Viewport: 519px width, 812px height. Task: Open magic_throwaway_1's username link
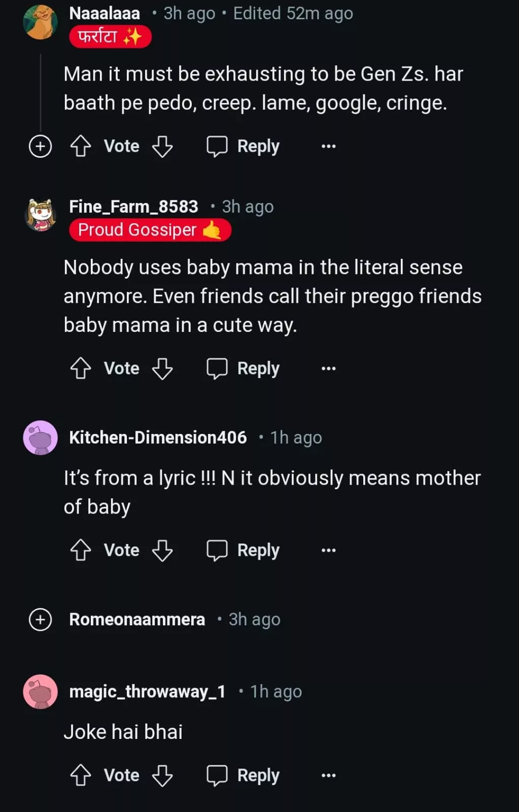point(147,692)
